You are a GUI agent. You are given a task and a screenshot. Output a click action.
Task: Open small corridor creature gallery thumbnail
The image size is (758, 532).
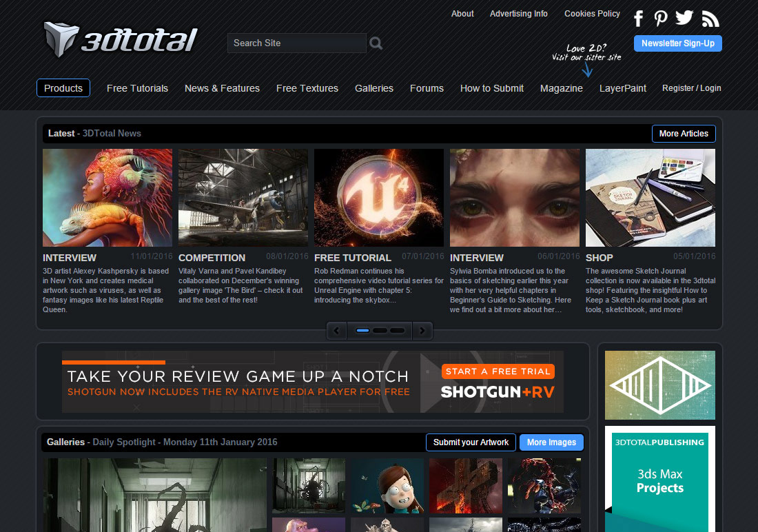click(309, 486)
